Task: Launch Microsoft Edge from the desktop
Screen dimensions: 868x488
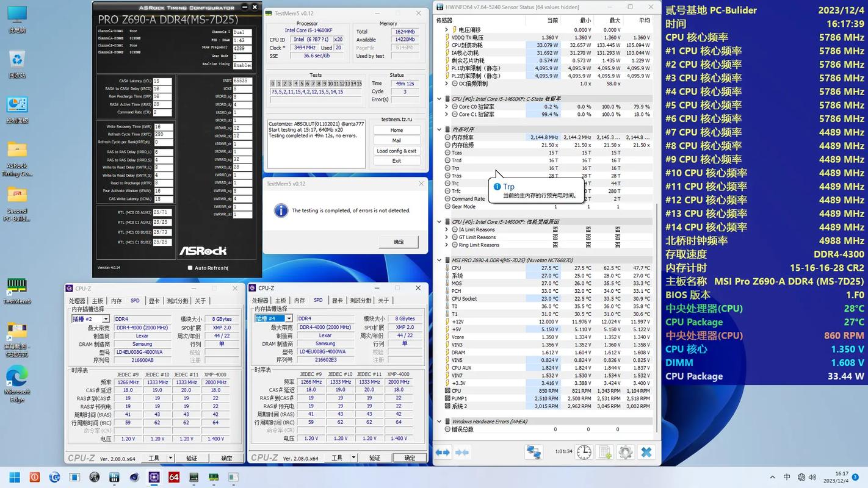Action: coord(17,384)
